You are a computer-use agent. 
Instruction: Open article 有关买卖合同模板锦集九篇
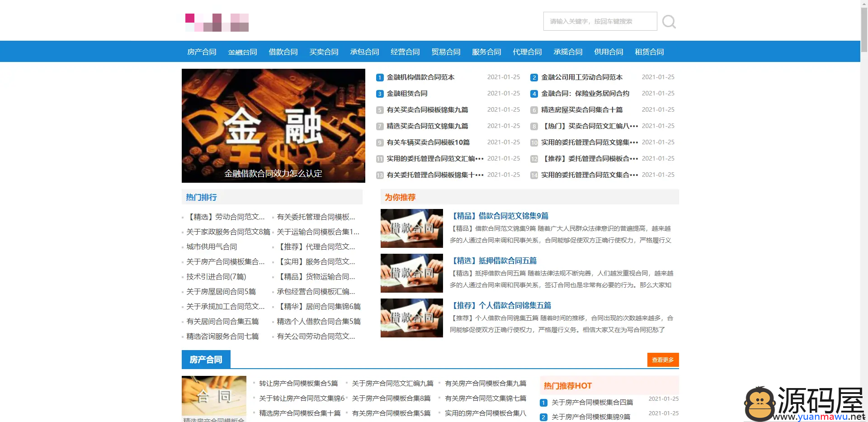(x=427, y=110)
